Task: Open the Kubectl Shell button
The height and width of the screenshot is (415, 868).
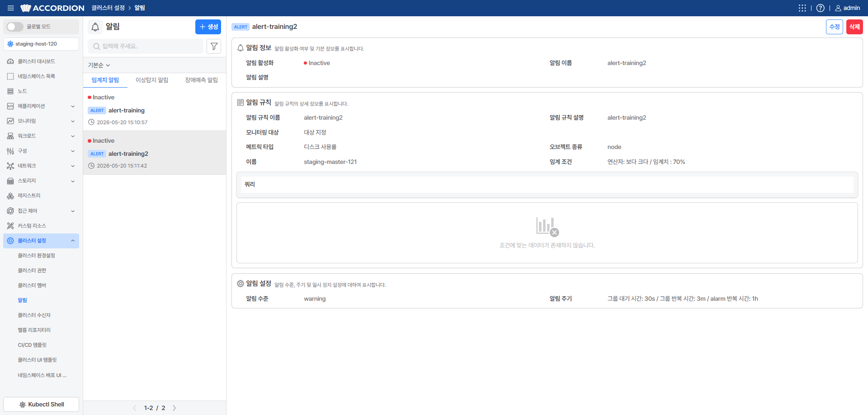Action: (41, 405)
